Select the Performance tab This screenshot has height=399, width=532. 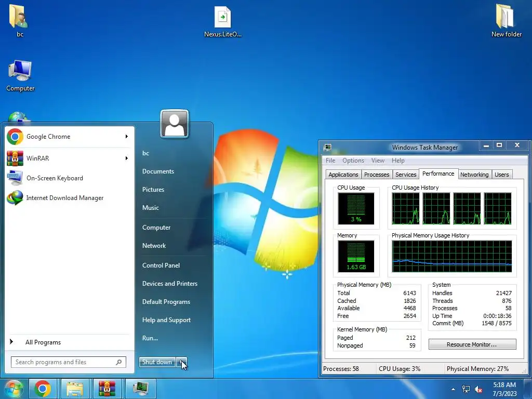438,174
